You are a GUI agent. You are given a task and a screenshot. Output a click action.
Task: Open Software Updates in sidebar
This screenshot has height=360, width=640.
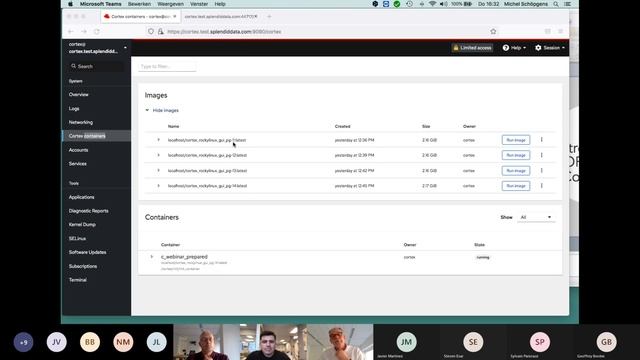coord(87,252)
